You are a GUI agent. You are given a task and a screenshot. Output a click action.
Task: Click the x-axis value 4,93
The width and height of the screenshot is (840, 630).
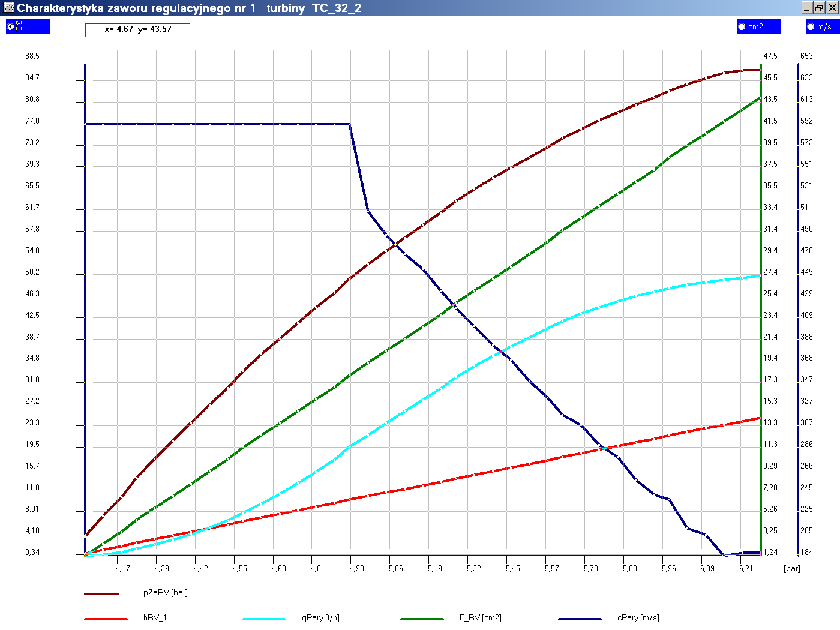[357, 569]
